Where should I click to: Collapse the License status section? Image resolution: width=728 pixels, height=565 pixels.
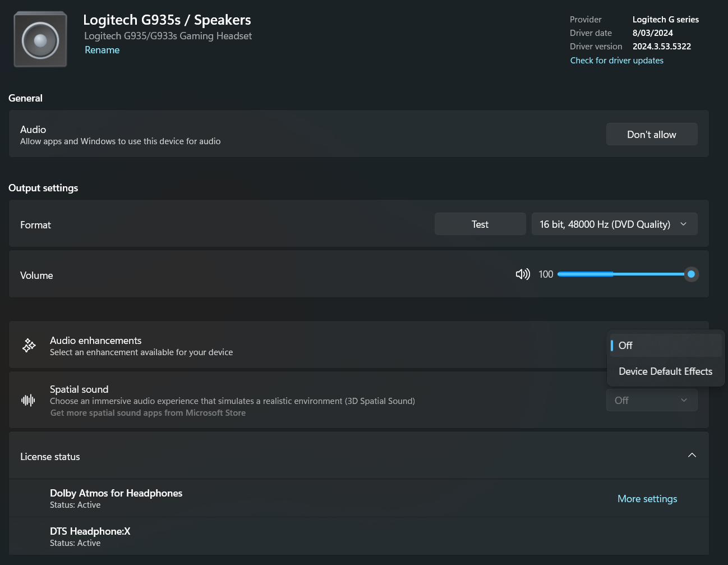pos(692,455)
